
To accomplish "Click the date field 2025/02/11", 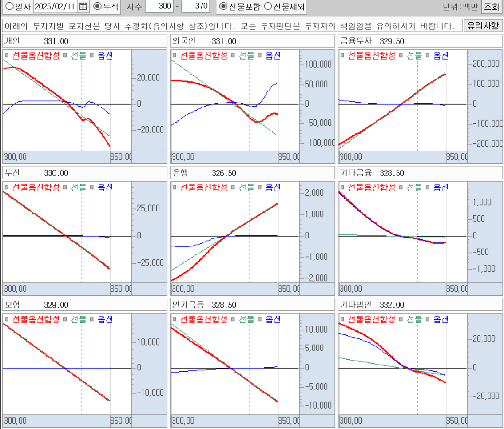I will (x=55, y=6).
